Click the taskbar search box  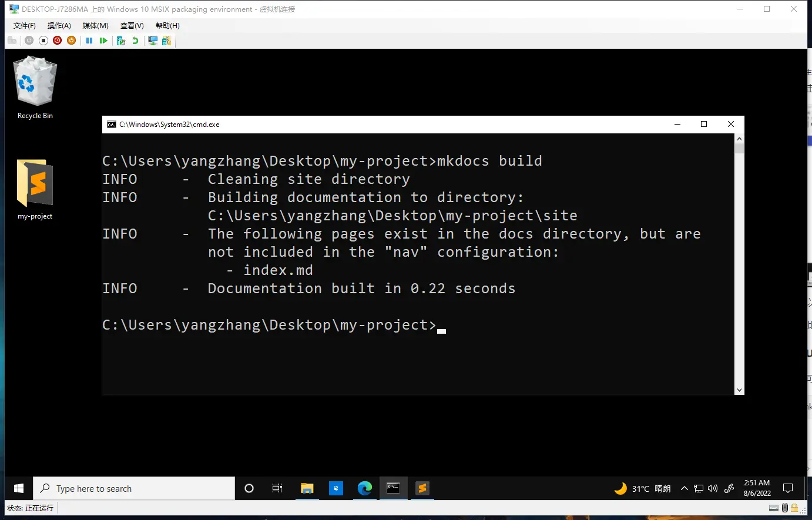click(134, 488)
